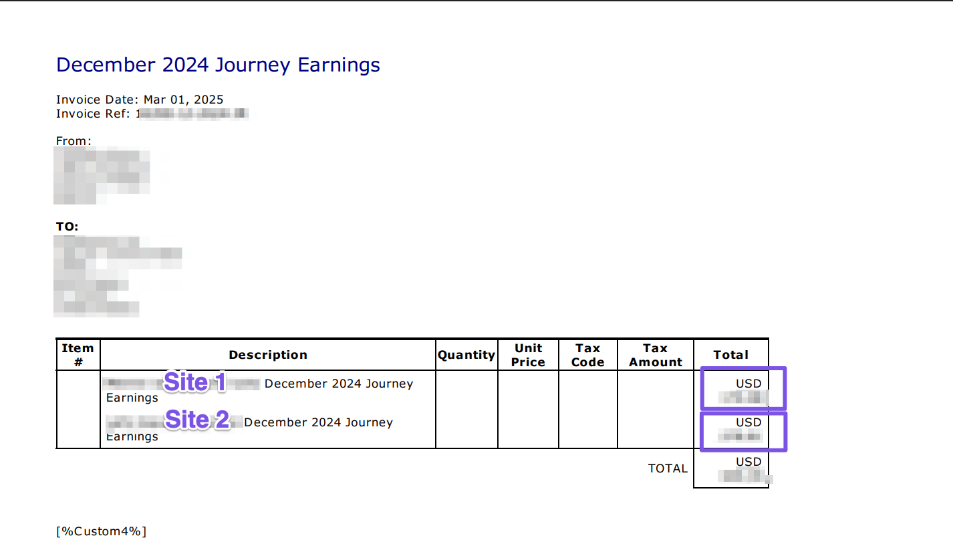
Task: Select the blurred sender address block
Action: pyautogui.click(x=102, y=176)
